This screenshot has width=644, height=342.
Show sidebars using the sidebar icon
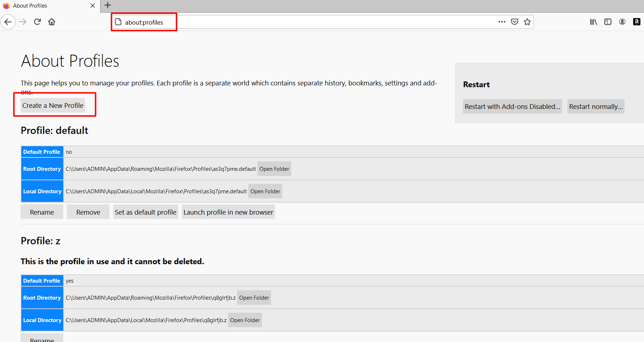click(608, 22)
